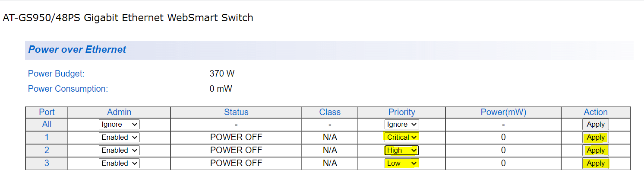Open the Priority dropdown for All ports

pos(401,125)
